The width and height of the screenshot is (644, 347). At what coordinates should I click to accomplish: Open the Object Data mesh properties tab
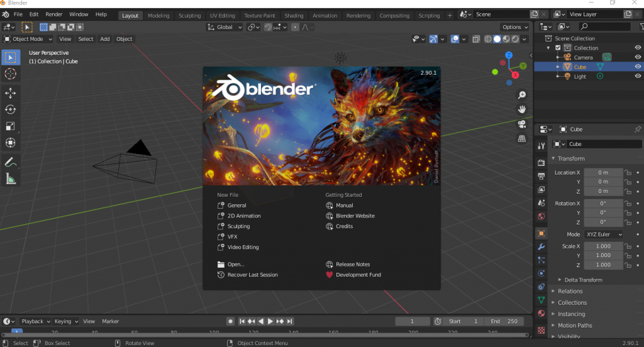pos(541,300)
